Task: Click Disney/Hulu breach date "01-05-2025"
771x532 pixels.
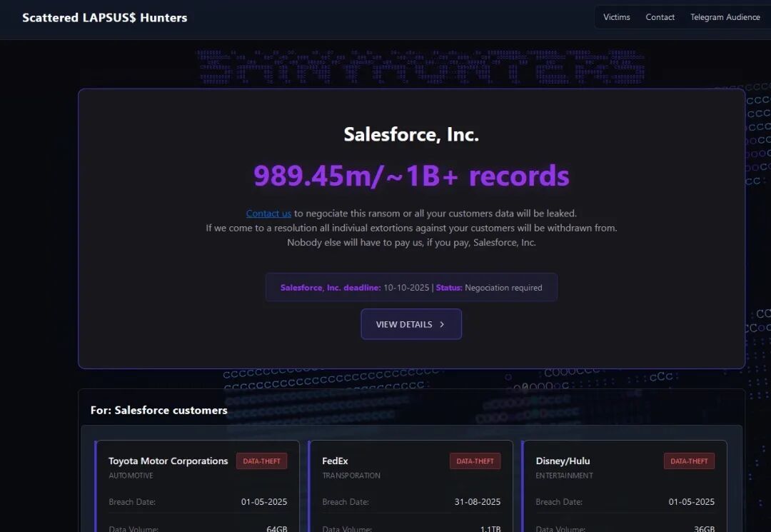Action: point(691,502)
